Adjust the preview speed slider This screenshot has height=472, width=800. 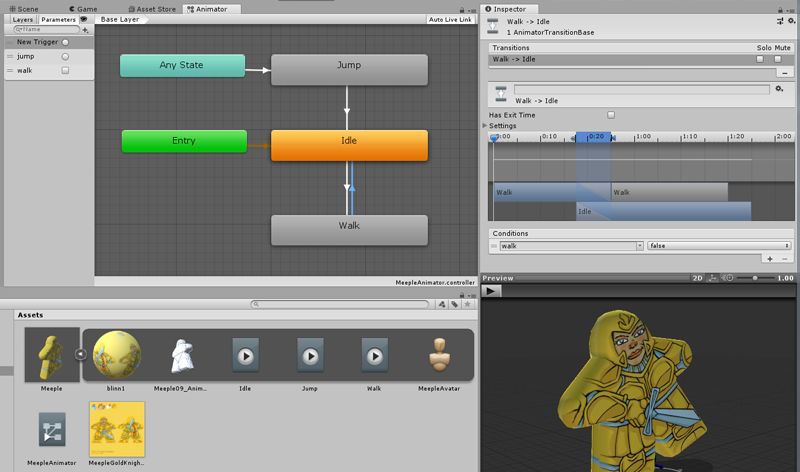pyautogui.click(x=755, y=278)
